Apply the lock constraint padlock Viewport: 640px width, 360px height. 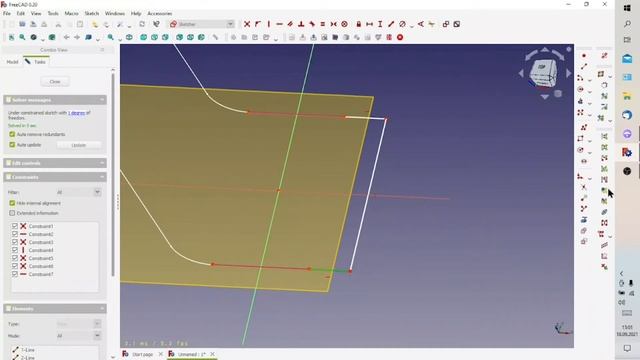click(358, 24)
